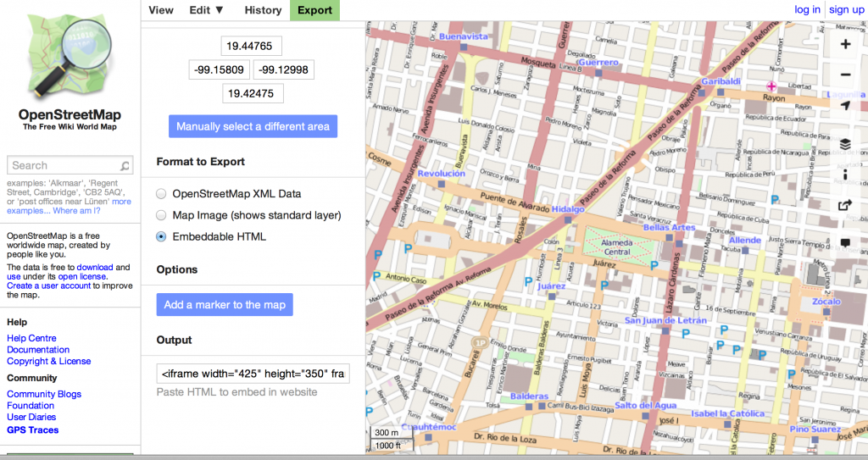Click the 1P parking marker on Bucareli
The width and height of the screenshot is (868, 460).
pos(481,342)
